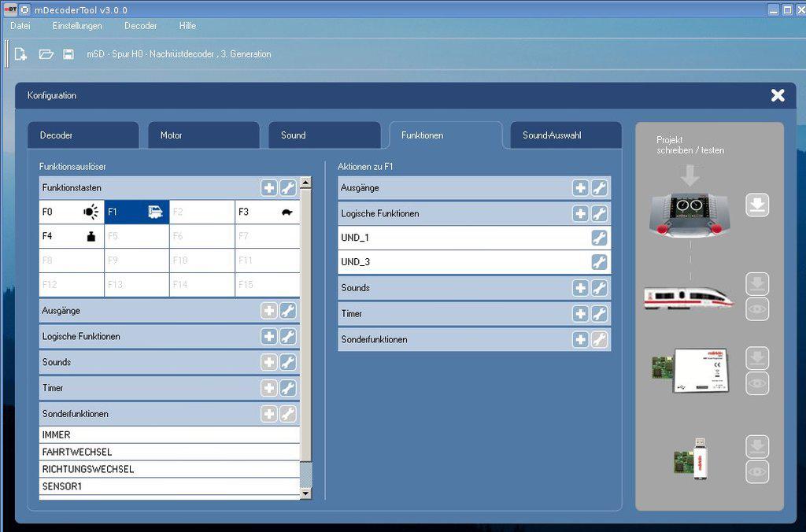Toggle the eye icon beside the ICE train
The width and height of the screenshot is (806, 532).
(757, 309)
